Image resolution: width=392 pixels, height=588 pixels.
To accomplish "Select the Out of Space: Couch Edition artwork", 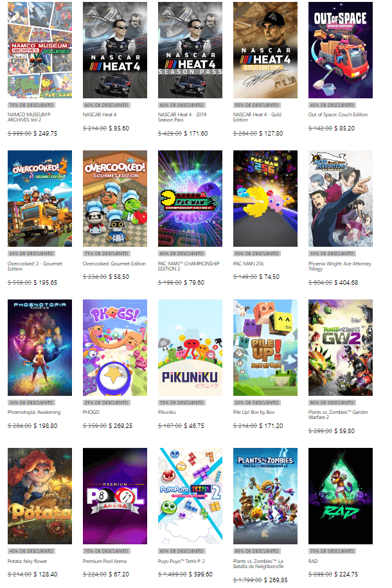I will point(341,50).
